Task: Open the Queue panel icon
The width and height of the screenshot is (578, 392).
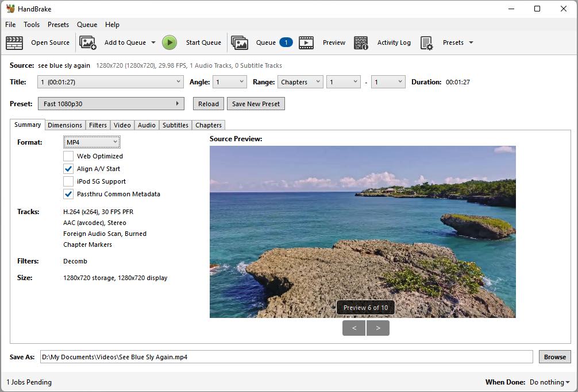Action: (x=240, y=42)
